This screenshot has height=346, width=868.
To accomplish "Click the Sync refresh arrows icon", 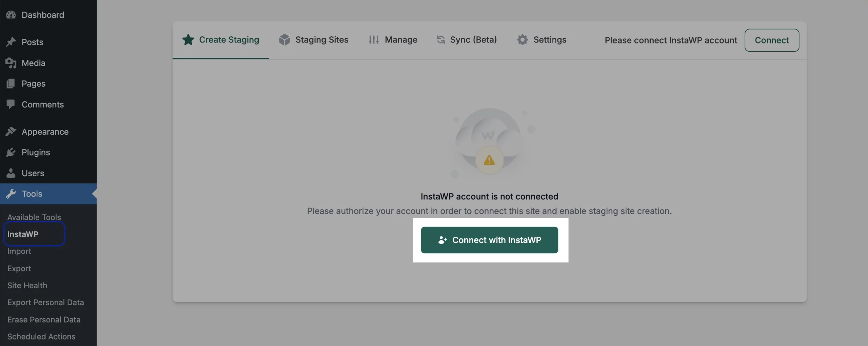I will [x=441, y=40].
